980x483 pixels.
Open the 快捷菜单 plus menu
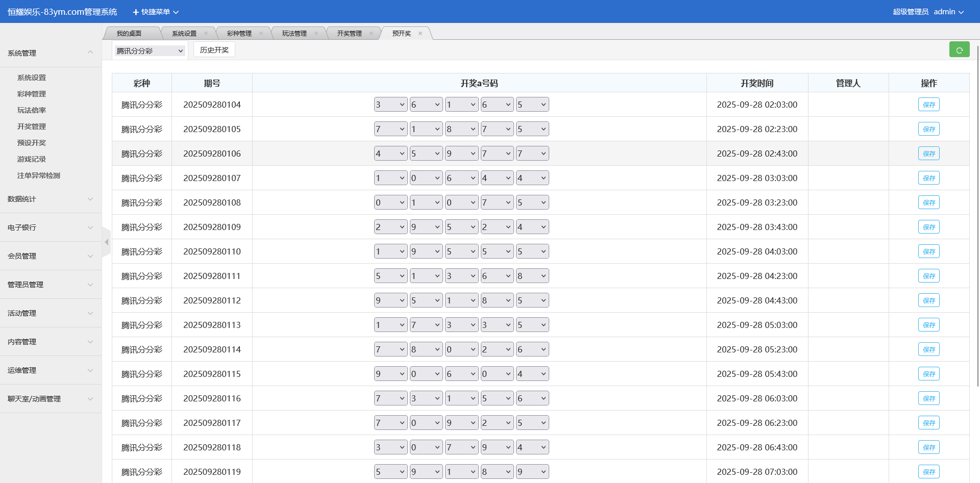[155, 12]
